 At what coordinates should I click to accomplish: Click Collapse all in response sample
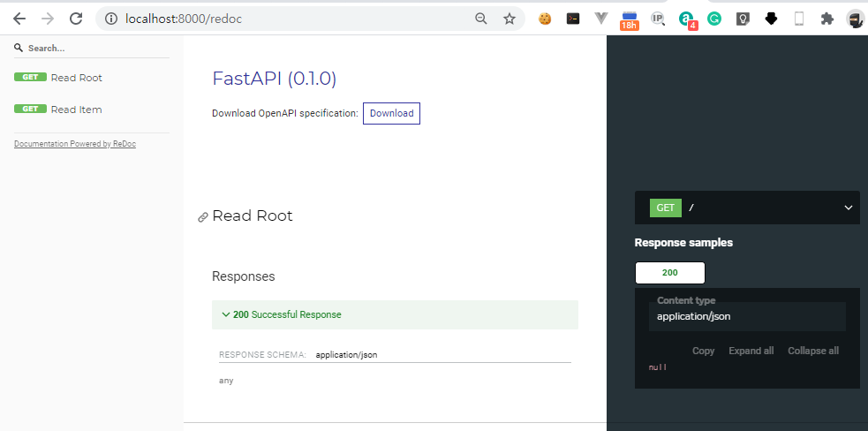tap(813, 351)
